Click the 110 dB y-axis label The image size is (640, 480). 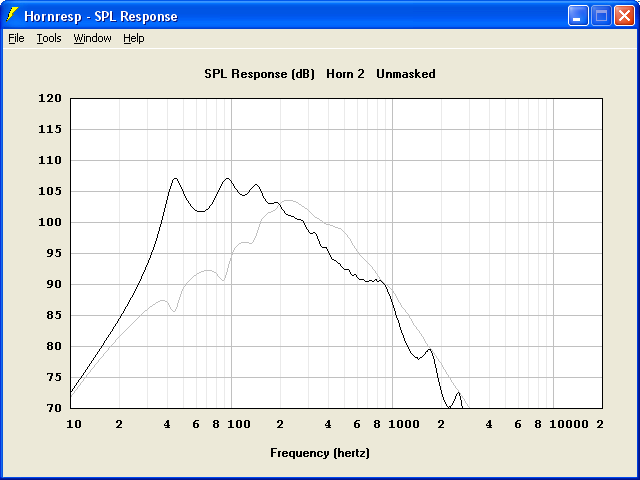[50, 160]
